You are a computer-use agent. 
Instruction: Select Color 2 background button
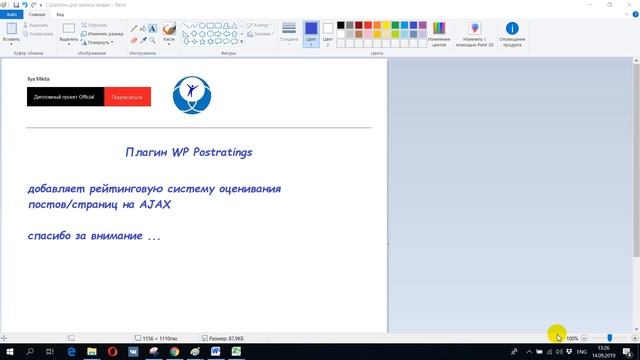[328, 34]
